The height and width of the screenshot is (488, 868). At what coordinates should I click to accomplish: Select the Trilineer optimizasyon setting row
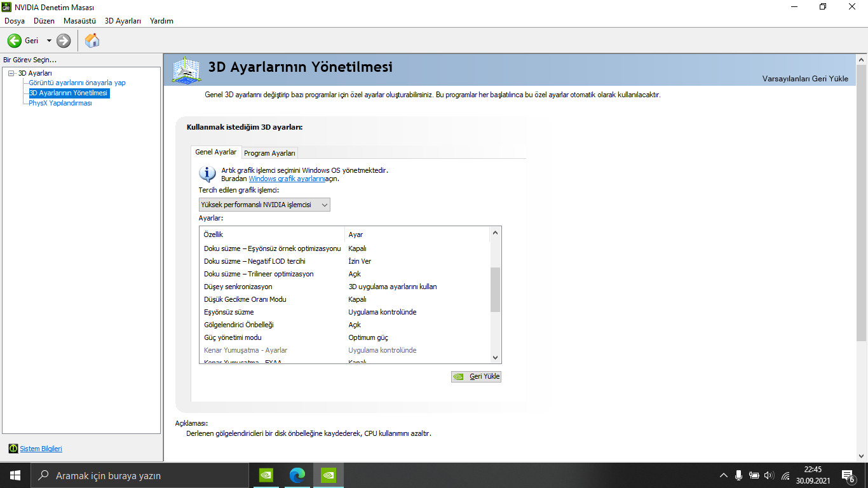point(345,274)
